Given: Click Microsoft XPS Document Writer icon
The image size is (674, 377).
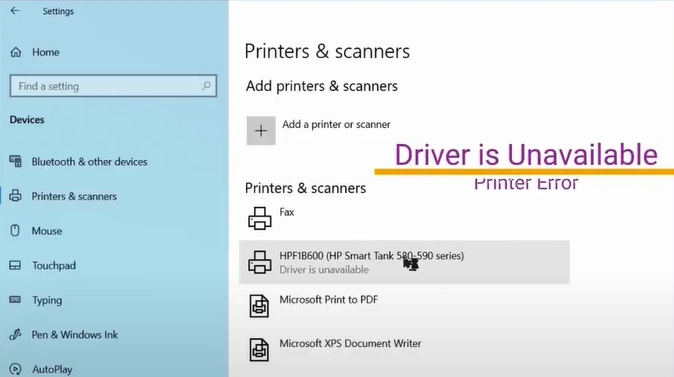Looking at the screenshot, I should pyautogui.click(x=259, y=349).
